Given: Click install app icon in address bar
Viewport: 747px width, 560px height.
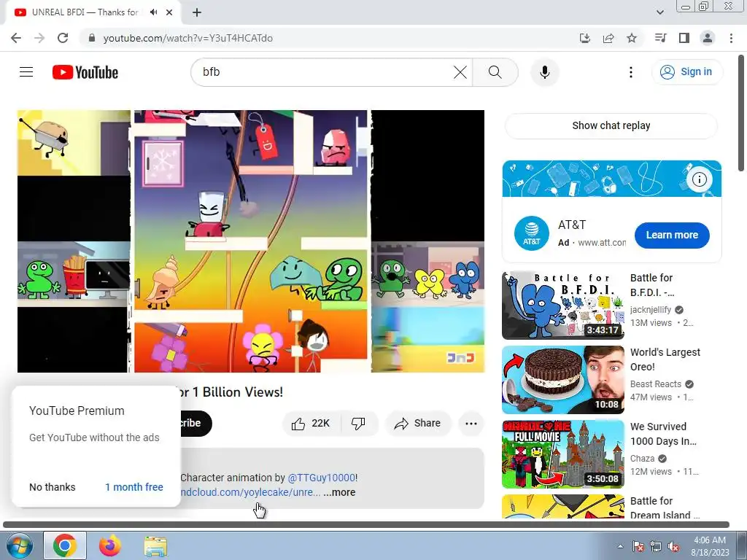Looking at the screenshot, I should pos(585,38).
